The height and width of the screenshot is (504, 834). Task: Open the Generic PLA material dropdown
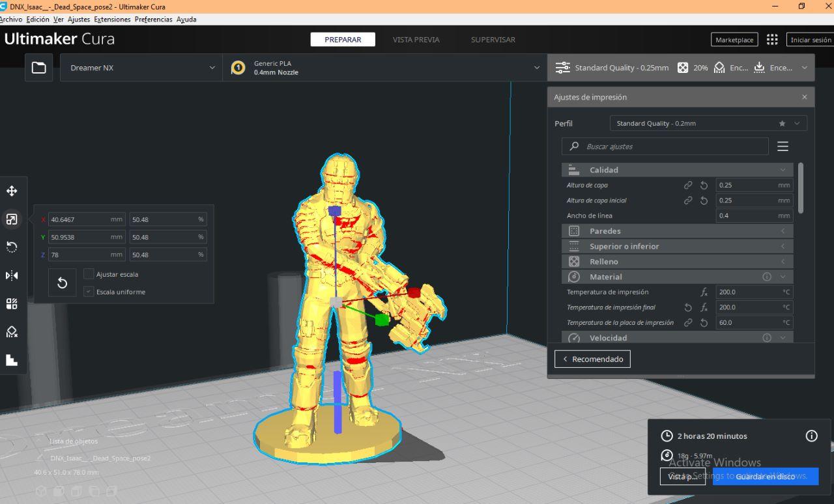tap(384, 68)
